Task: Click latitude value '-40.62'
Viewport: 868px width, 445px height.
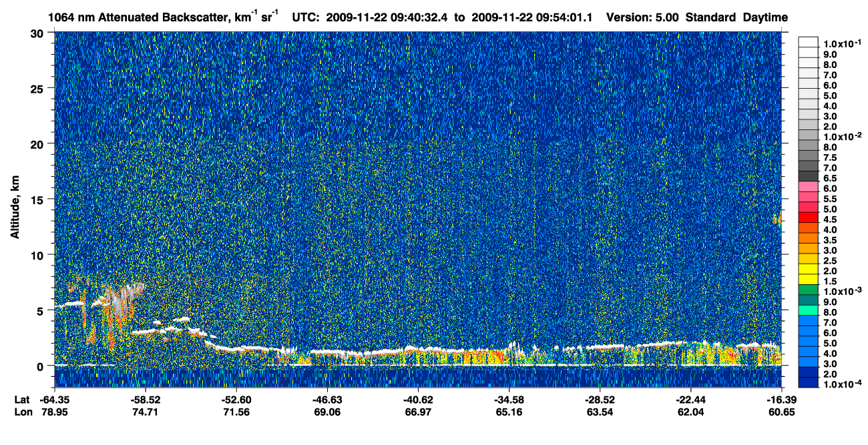Action: click(x=417, y=400)
